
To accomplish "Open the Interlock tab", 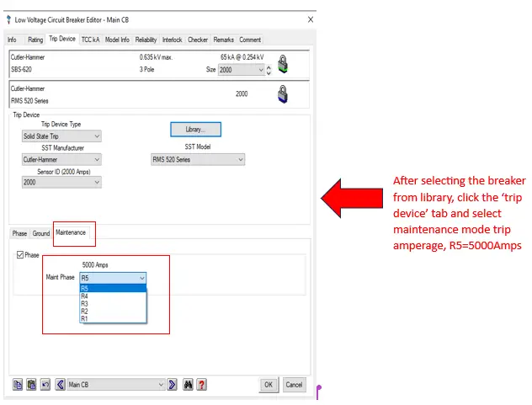I will 172,40.
